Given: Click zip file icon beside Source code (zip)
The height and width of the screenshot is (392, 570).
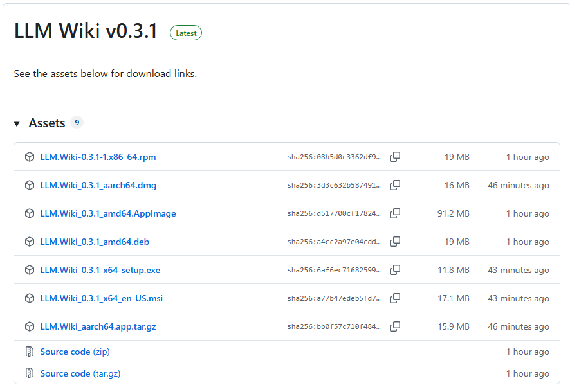Looking at the screenshot, I should pos(30,352).
